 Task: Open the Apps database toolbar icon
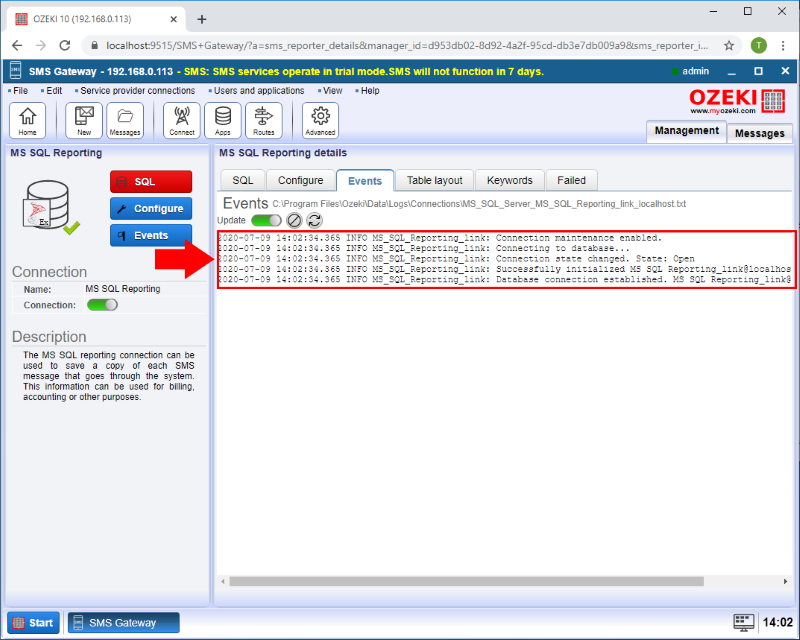point(222,120)
